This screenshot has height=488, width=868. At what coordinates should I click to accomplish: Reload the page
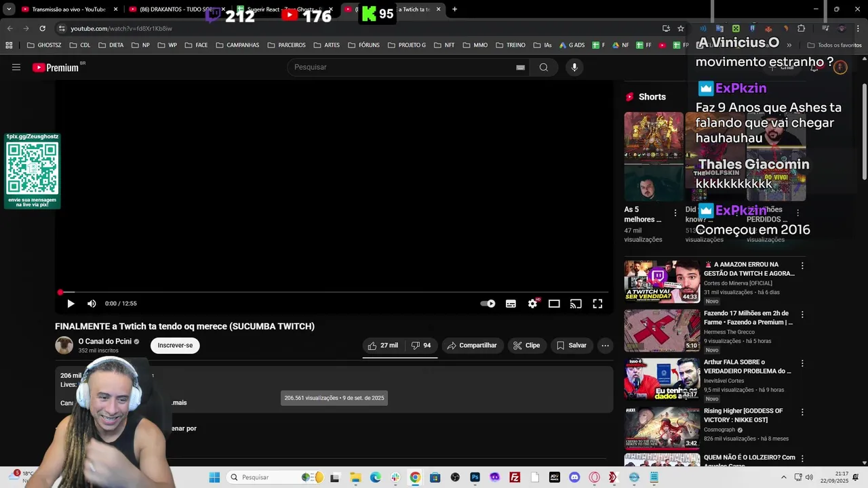click(42, 28)
